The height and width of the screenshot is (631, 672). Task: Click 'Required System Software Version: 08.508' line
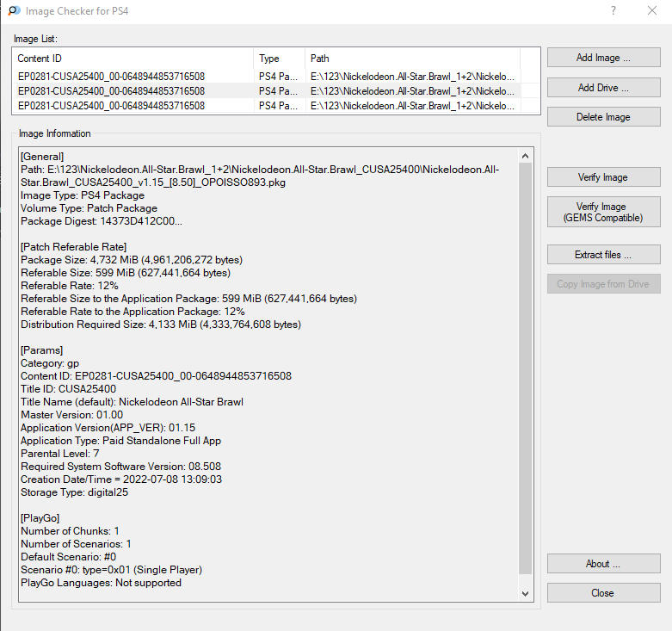pos(120,467)
